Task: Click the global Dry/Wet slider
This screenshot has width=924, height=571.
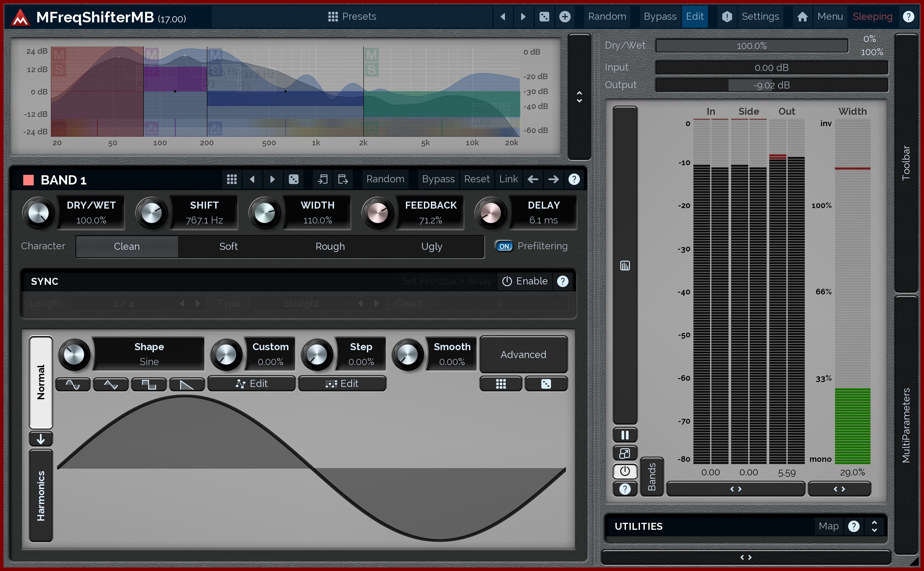Action: [x=751, y=46]
